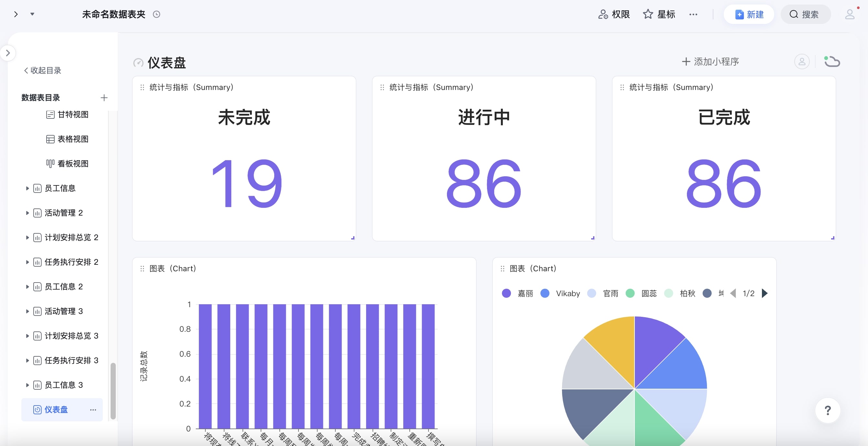Click 添加小程序 to add widget
This screenshot has height=446, width=868.
pyautogui.click(x=710, y=62)
